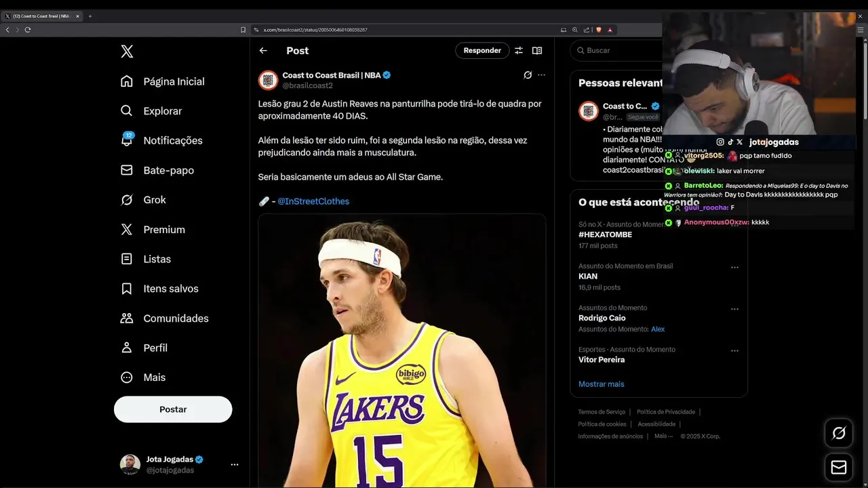
Task: Click the bookmark icon for Itens salvos
Action: pyautogui.click(x=127, y=289)
